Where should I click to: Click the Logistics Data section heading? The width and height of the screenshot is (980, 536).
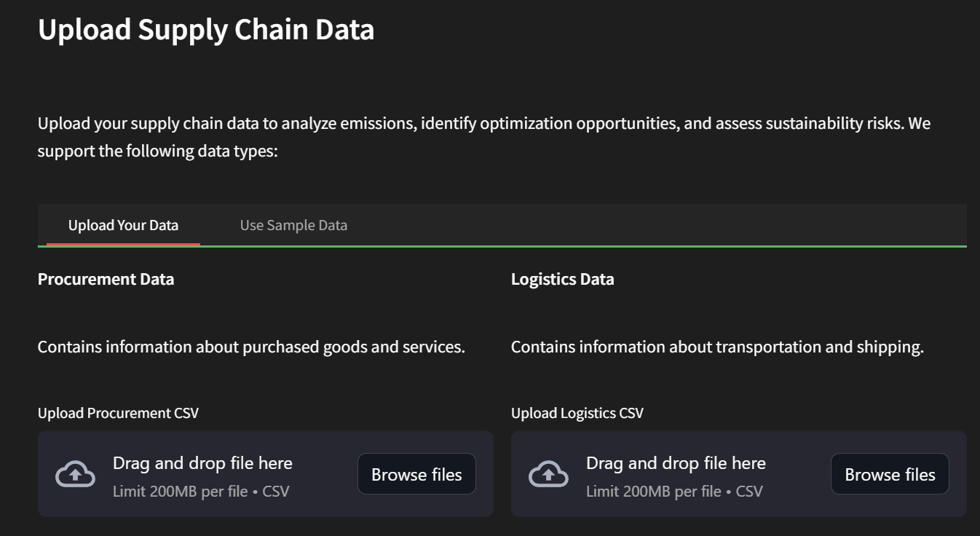(562, 279)
